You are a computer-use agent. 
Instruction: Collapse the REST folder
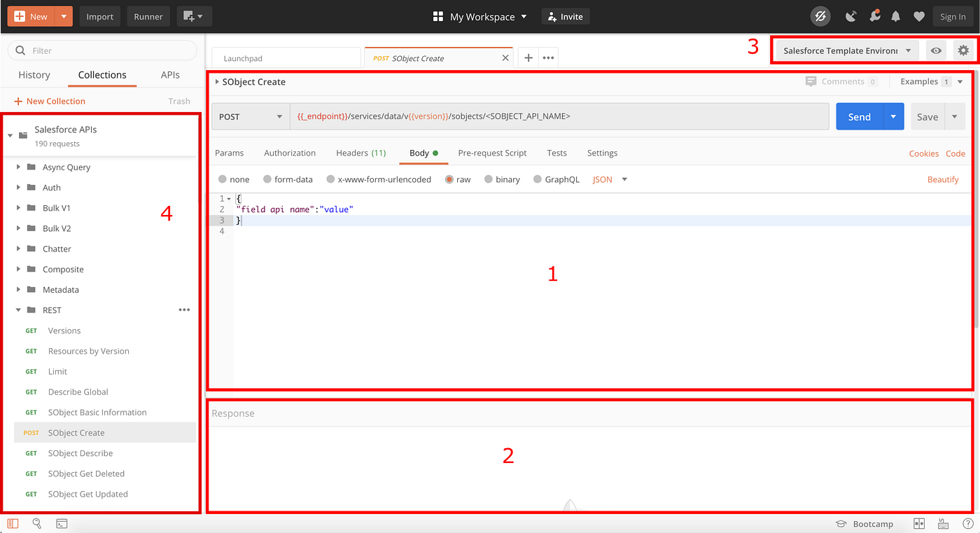point(19,310)
